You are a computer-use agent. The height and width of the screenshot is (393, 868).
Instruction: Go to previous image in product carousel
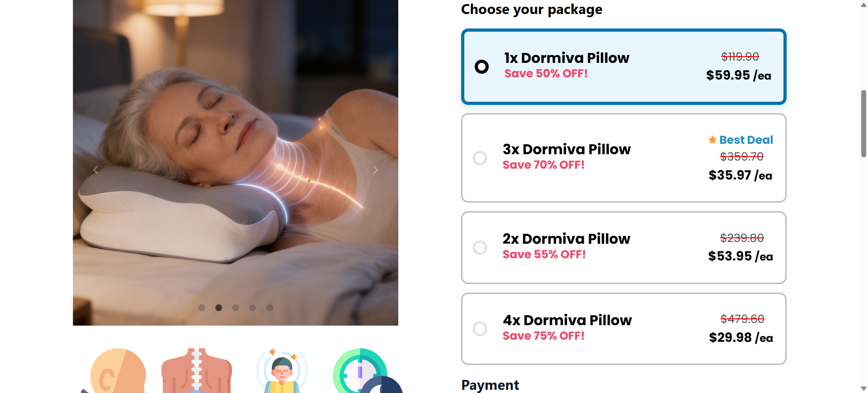pyautogui.click(x=95, y=170)
